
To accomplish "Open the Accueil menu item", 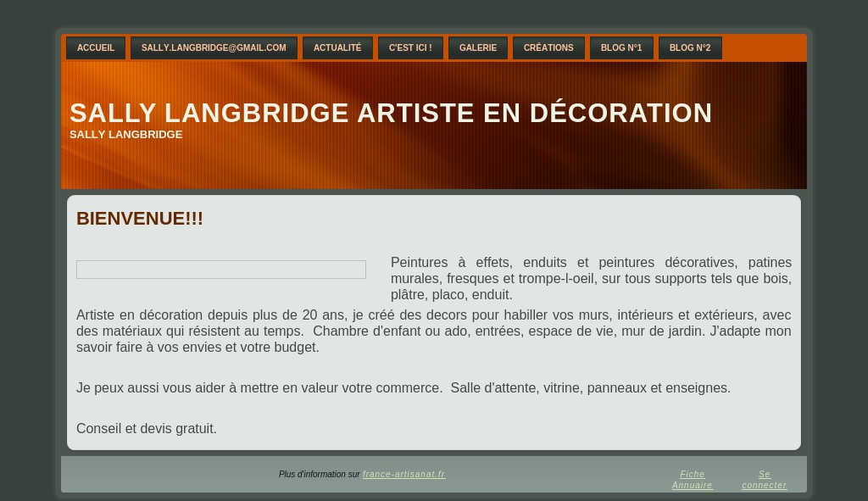I will (96, 47).
